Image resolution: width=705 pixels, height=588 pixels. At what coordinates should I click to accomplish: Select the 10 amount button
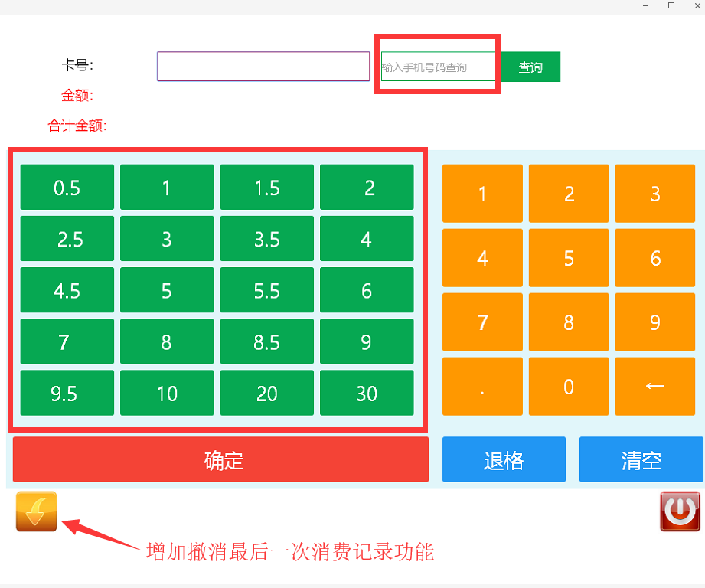coord(167,393)
